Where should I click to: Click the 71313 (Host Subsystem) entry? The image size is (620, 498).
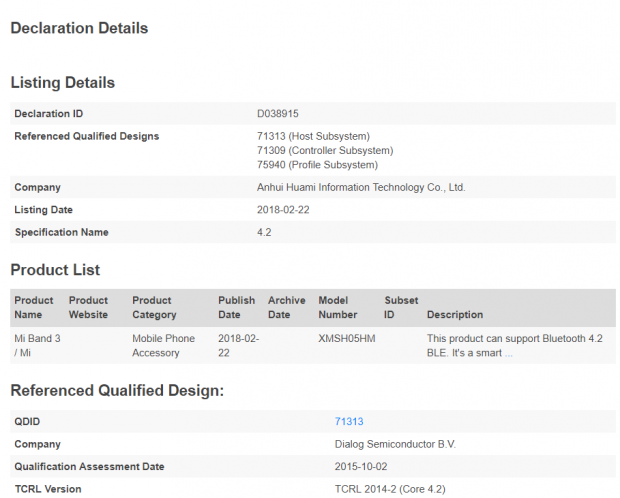point(313,136)
